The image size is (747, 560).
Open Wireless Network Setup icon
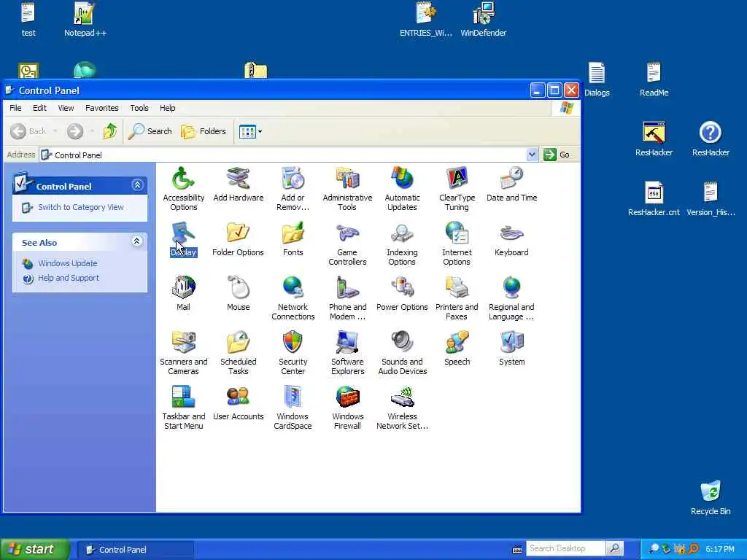(x=402, y=397)
